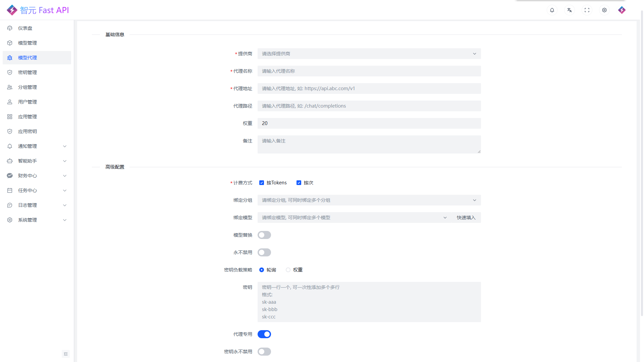Image resolution: width=644 pixels, height=362 pixels.
Task: Click the 密钥管理 shield icon
Action: click(x=10, y=72)
